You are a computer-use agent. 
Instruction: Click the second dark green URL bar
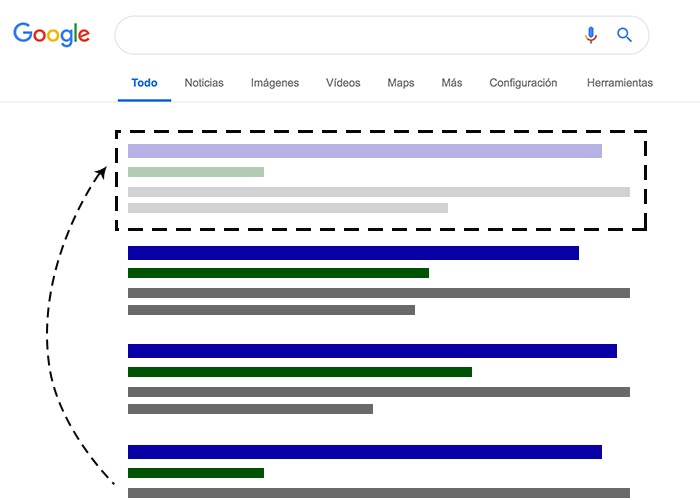click(x=300, y=372)
